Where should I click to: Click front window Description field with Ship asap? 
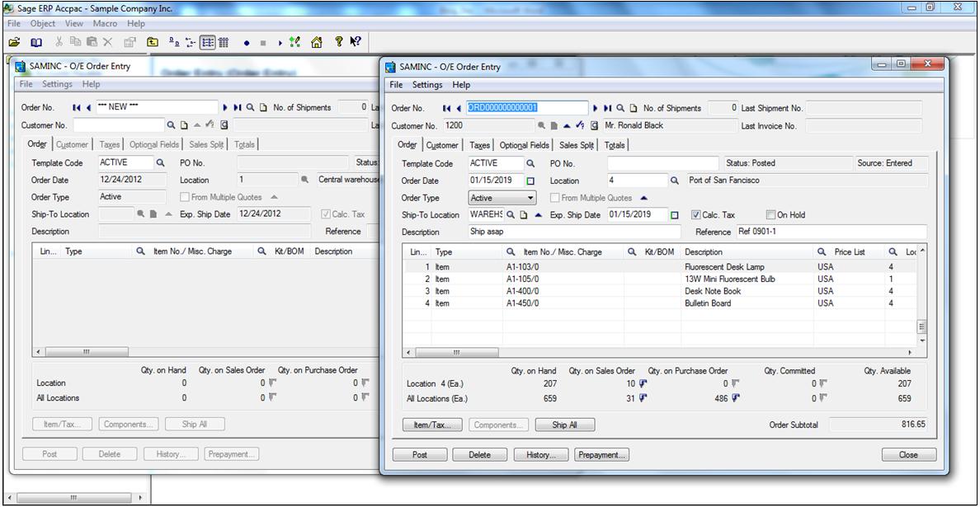574,232
